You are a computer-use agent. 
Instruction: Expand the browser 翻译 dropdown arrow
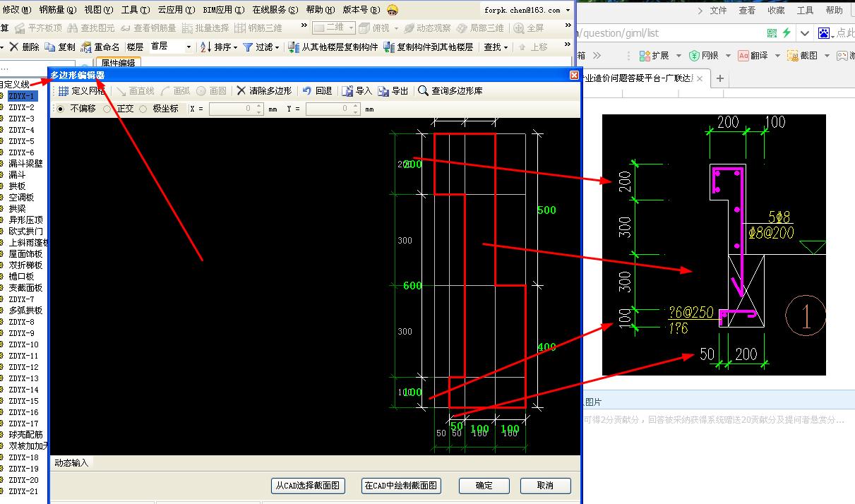pos(777,56)
